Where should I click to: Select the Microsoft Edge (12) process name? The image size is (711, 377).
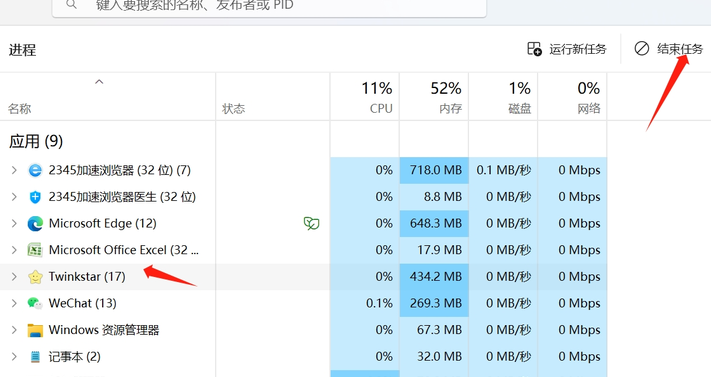click(x=102, y=223)
